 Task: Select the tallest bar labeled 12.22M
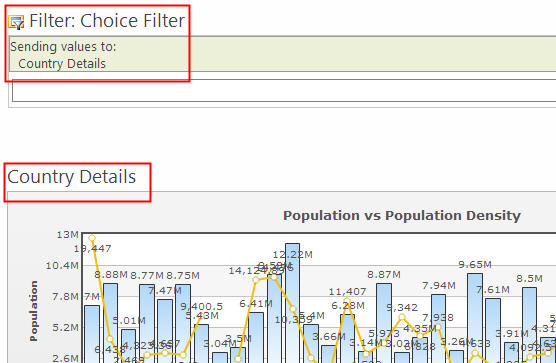pos(293,303)
